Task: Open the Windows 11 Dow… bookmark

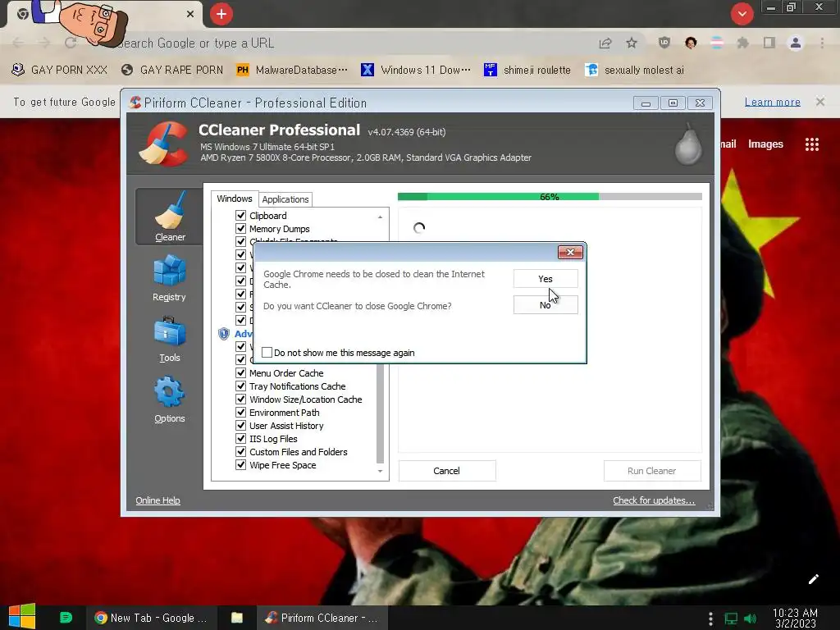Action: 416,71
